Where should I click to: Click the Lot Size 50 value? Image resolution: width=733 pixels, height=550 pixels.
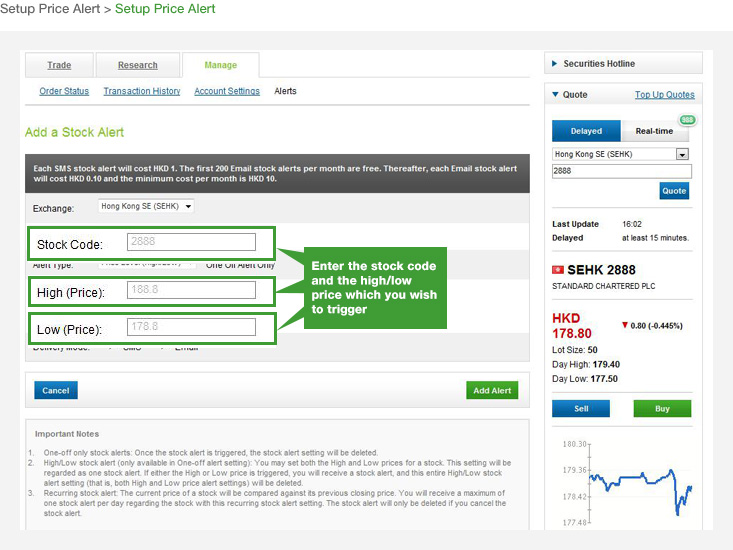coord(592,350)
